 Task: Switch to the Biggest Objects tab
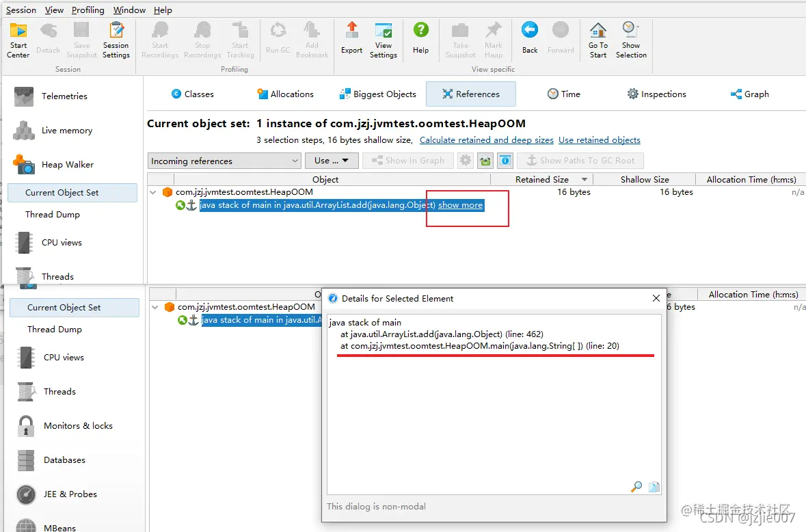coord(378,94)
